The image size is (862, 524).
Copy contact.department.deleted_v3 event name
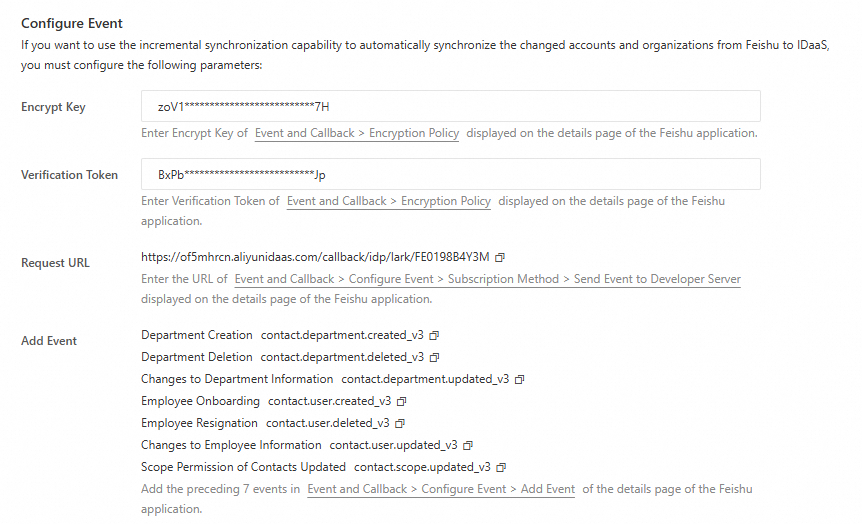[x=435, y=357]
